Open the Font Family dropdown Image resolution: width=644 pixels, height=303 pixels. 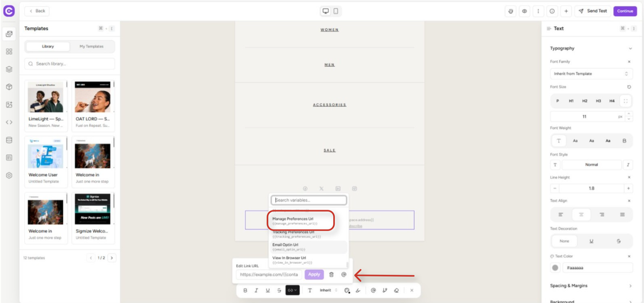[x=591, y=74]
